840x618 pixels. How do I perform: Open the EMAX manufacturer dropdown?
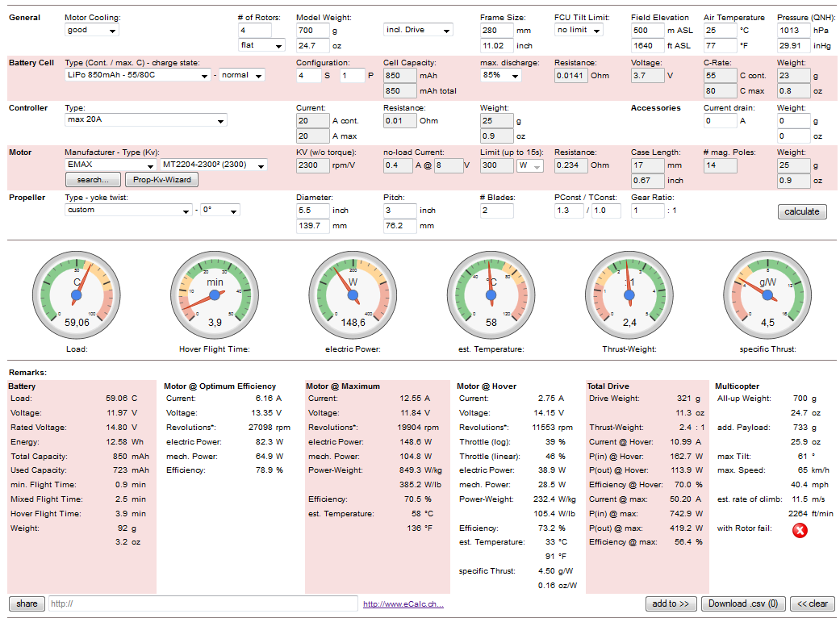tap(111, 165)
